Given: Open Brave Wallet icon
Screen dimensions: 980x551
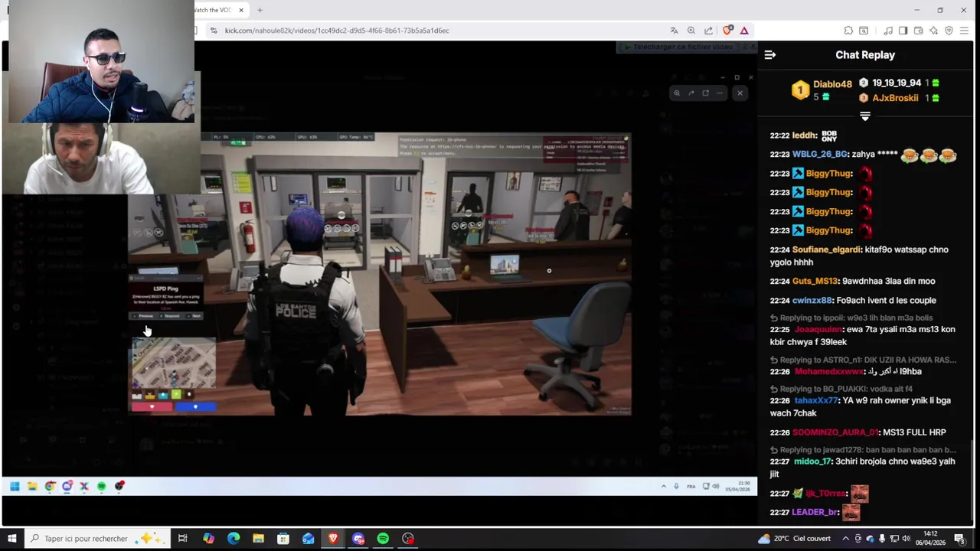Looking at the screenshot, I should tap(919, 31).
